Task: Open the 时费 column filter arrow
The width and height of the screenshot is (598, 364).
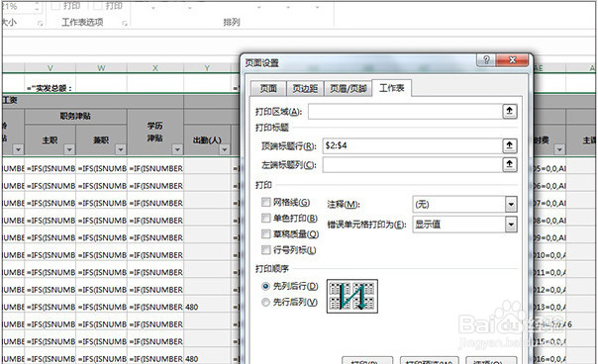Action: pos(559,149)
